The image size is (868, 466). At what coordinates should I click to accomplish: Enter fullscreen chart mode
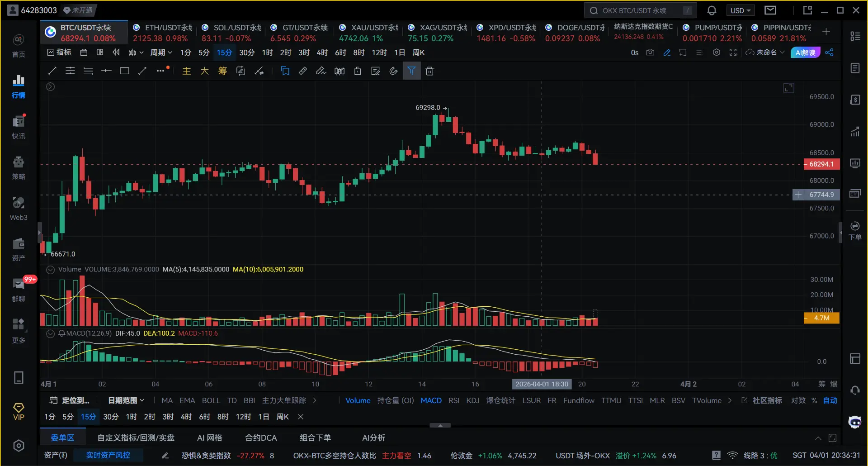pos(733,52)
